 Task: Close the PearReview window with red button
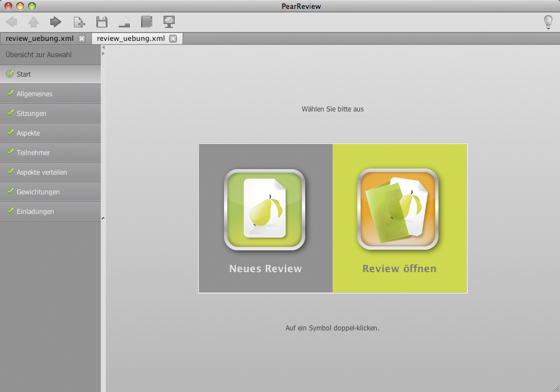pyautogui.click(x=8, y=6)
